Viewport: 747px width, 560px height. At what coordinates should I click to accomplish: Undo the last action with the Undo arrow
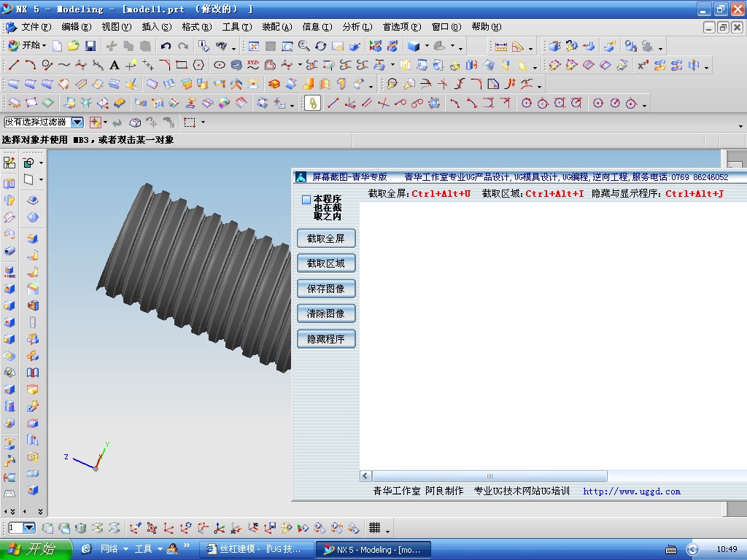click(166, 46)
